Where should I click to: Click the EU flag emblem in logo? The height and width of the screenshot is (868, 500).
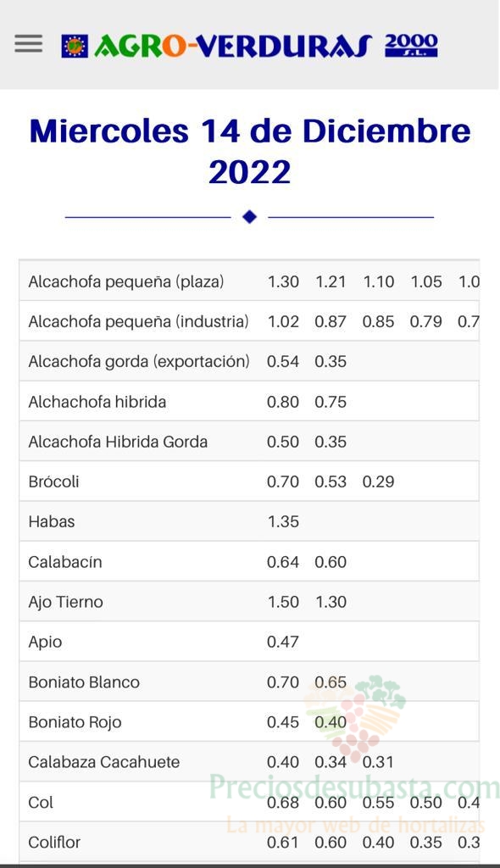click(75, 47)
